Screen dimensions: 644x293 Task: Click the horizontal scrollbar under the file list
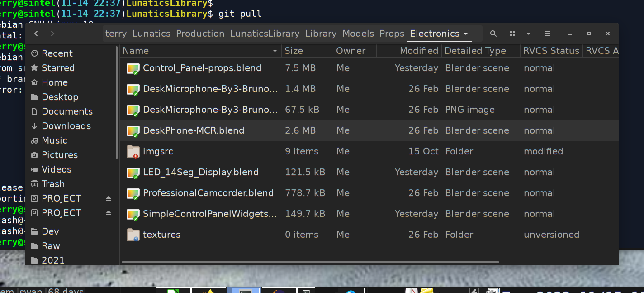pyautogui.click(x=310, y=262)
